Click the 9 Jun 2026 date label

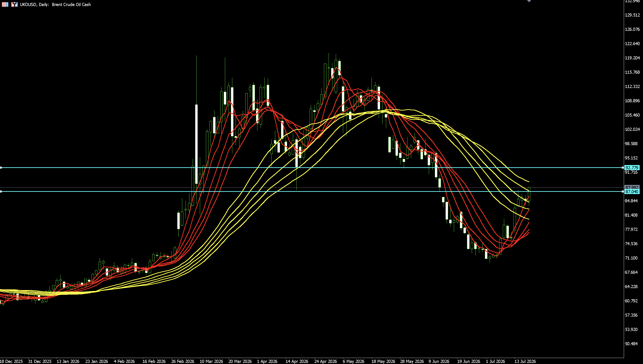point(439,361)
